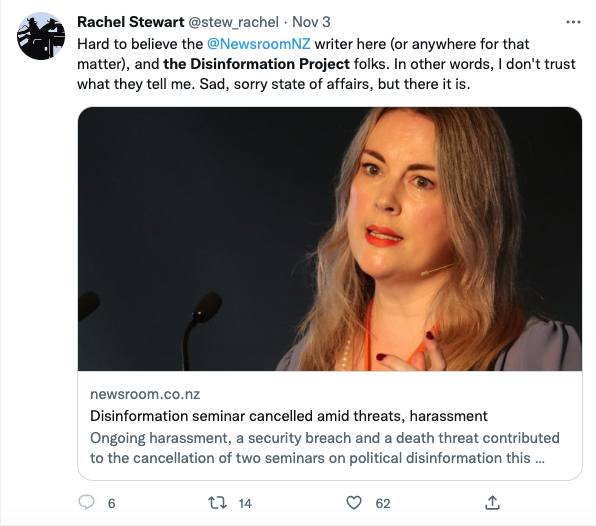This screenshot has height=526, width=596.
Task: Like the tweet with the heart icon
Action: click(x=354, y=503)
